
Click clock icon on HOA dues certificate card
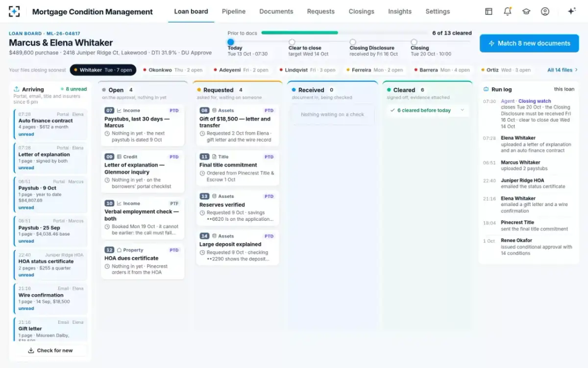[107, 266]
